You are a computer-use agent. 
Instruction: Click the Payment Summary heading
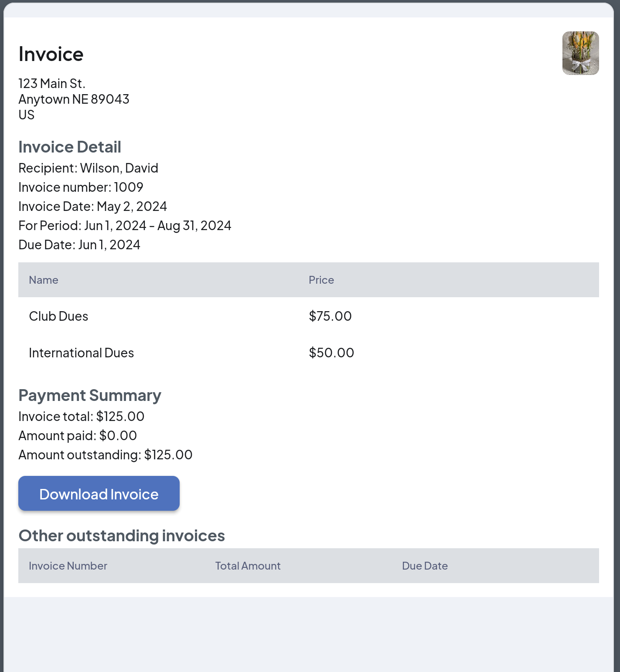(90, 396)
